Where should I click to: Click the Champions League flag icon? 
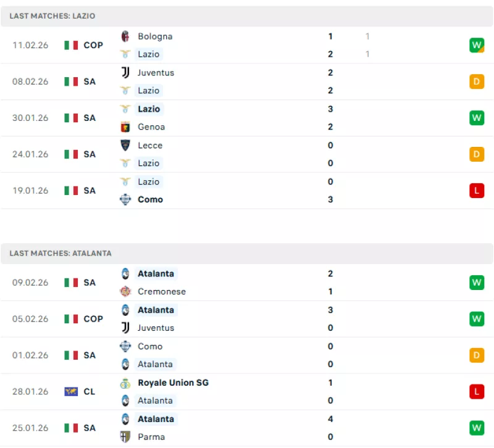(71, 392)
